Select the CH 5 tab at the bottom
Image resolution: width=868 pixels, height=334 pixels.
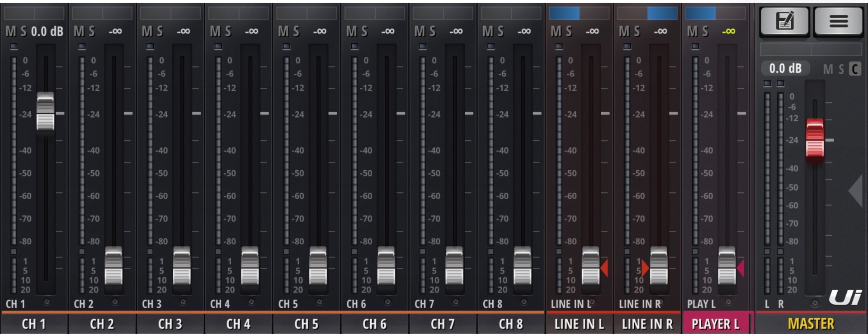pyautogui.click(x=306, y=324)
